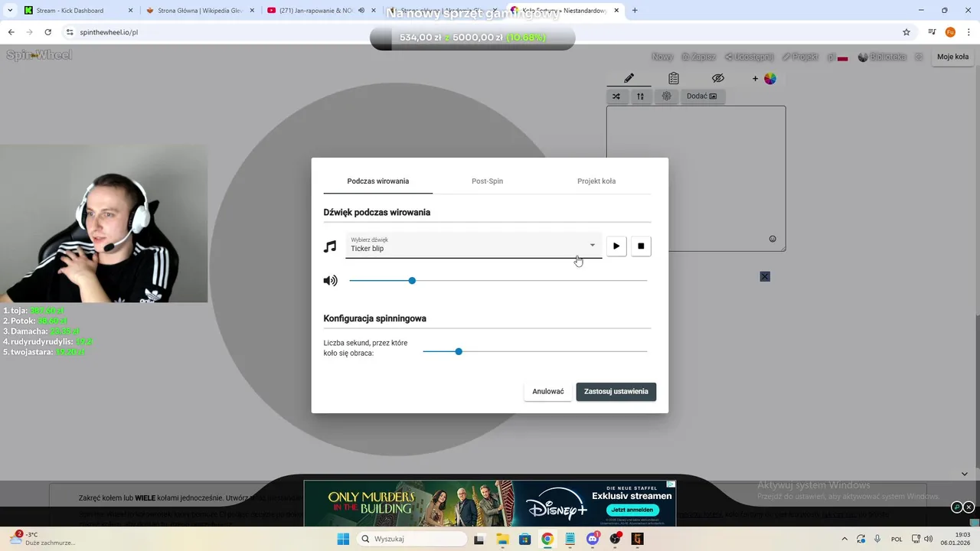Open the browser profile avatar
Viewport: 980px width, 551px height.
tap(950, 32)
